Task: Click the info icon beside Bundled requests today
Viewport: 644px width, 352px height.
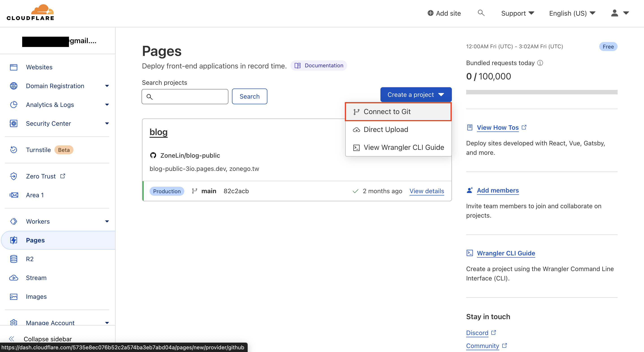Action: pos(540,63)
